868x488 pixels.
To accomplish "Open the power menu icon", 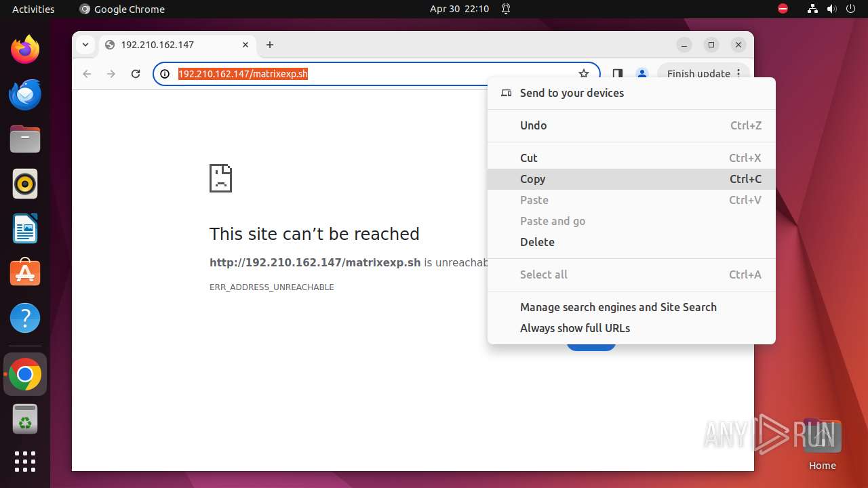I will click(852, 9).
